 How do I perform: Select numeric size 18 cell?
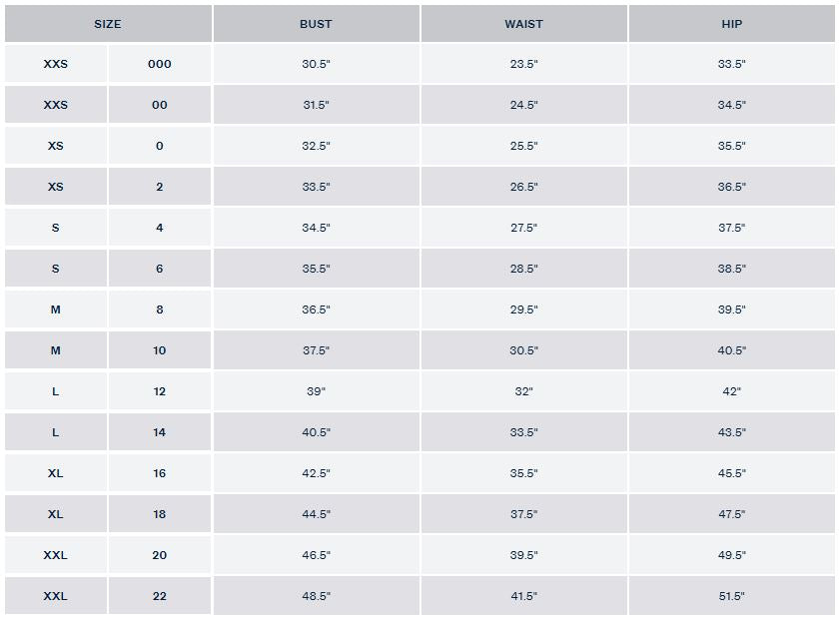pyautogui.click(x=160, y=514)
